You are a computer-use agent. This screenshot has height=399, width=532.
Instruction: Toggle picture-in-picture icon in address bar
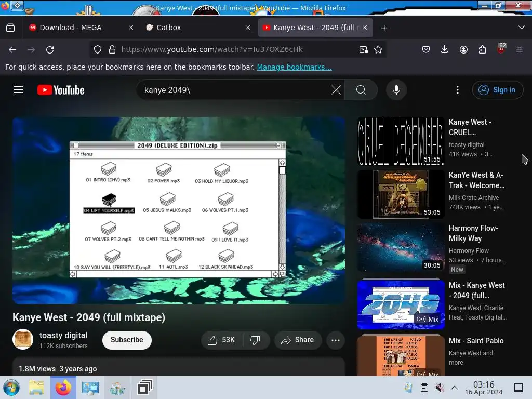tap(363, 49)
